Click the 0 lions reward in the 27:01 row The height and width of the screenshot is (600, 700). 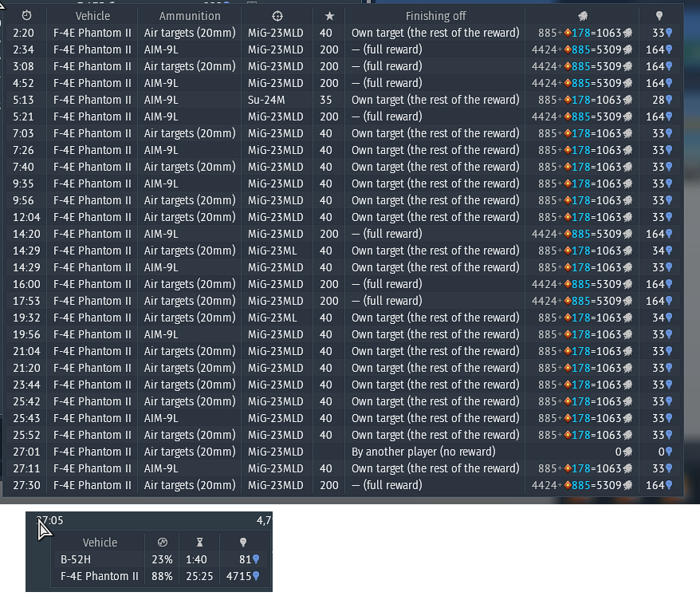point(623,452)
